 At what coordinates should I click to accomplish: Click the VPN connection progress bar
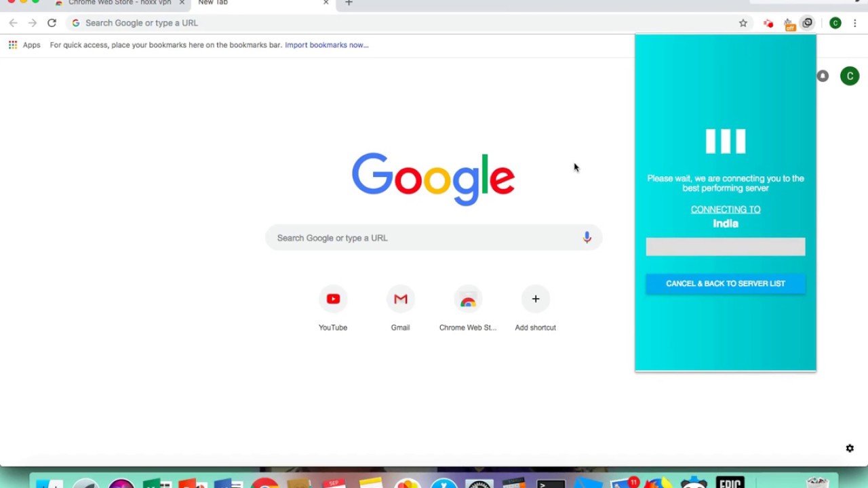coord(726,247)
